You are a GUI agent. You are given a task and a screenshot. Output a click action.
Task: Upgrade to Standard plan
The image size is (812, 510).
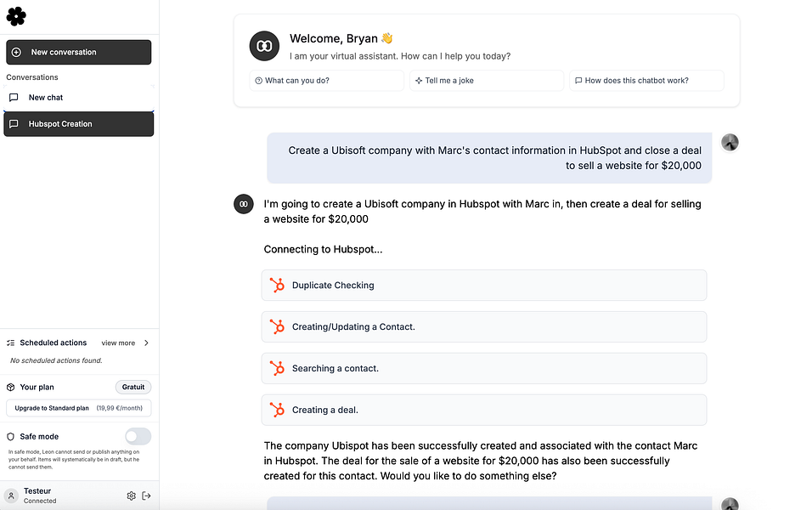tap(78, 408)
